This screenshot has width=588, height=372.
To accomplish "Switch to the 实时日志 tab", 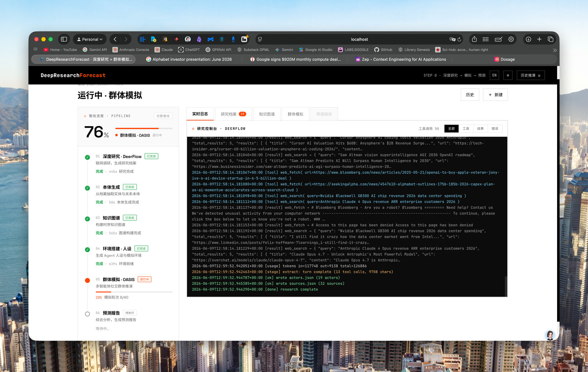I will 200,114.
